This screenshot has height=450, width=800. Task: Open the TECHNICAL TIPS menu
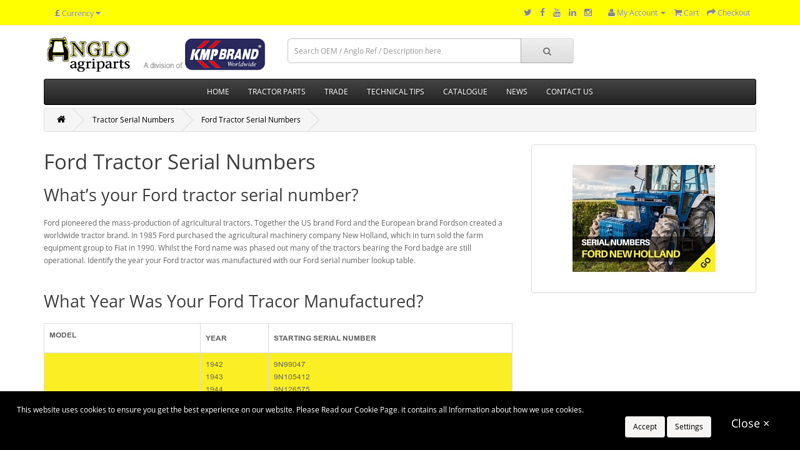(395, 92)
